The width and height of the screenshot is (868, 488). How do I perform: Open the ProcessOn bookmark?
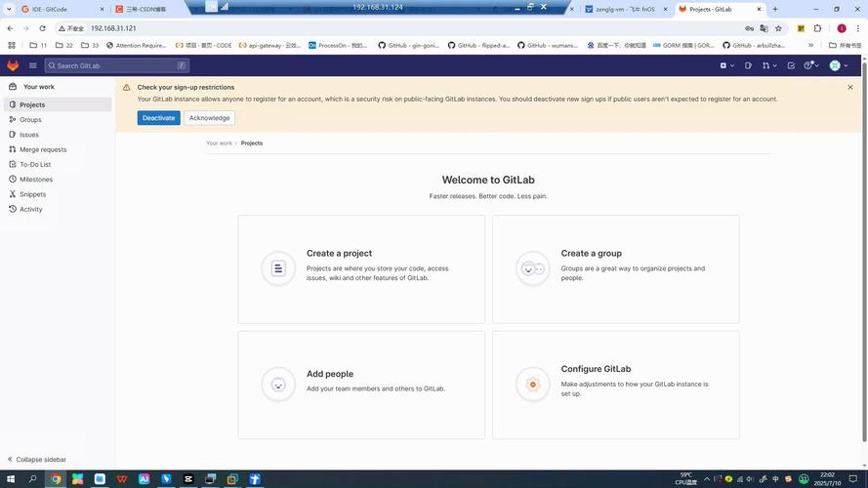pos(338,45)
